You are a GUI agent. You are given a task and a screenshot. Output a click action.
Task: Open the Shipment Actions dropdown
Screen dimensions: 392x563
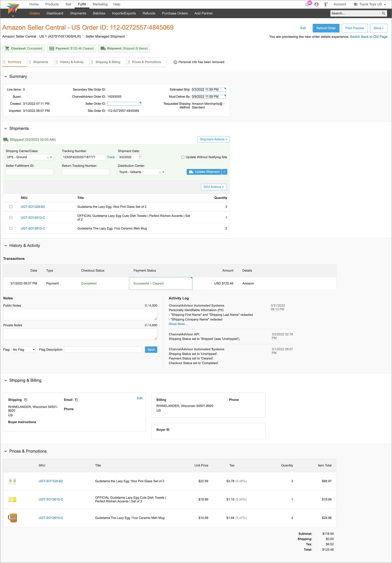[213, 139]
